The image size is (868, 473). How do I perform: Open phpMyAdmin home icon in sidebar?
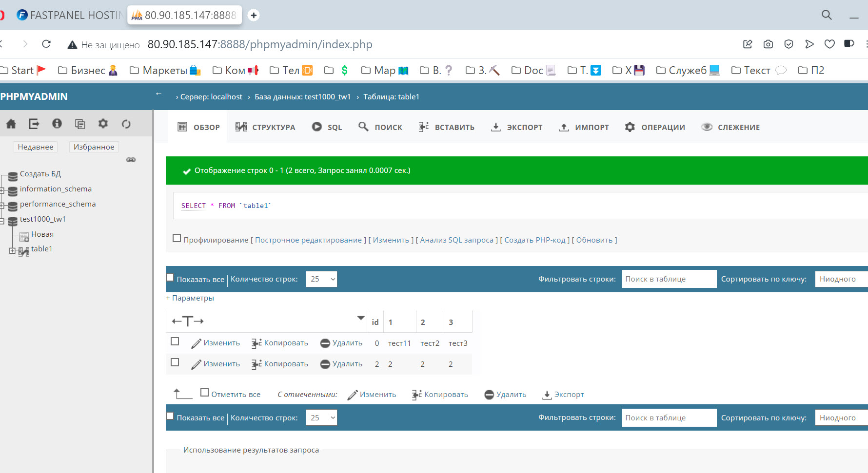point(11,124)
